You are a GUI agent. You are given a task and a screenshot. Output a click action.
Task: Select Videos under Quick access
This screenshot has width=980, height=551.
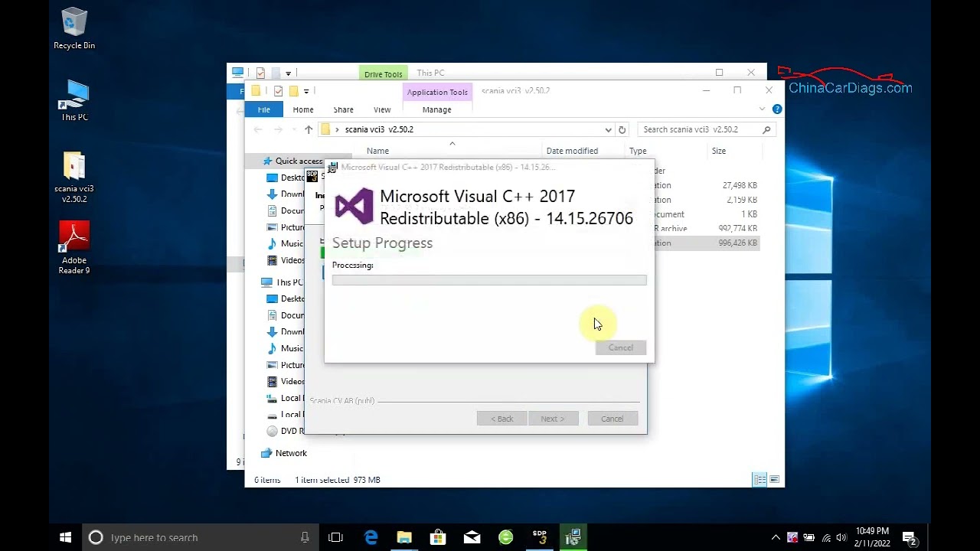(x=292, y=260)
